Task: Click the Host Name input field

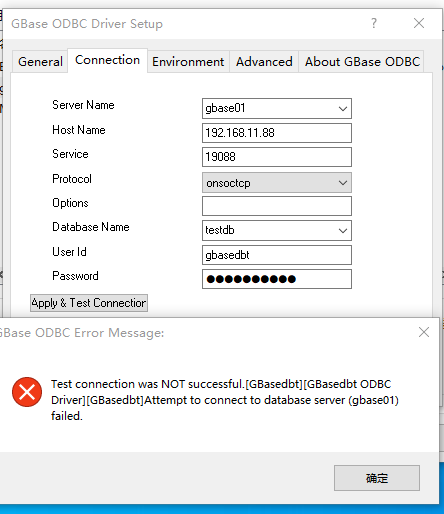Action: [x=277, y=133]
